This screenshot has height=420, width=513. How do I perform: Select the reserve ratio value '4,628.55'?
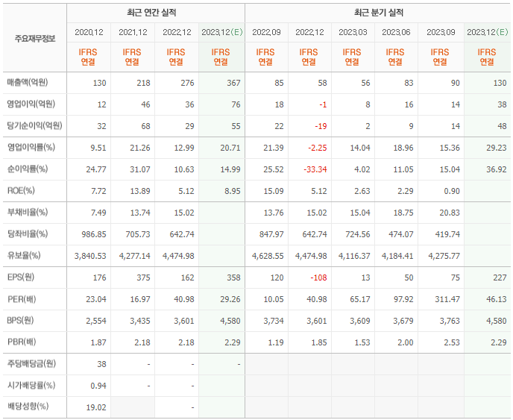pos(268,257)
